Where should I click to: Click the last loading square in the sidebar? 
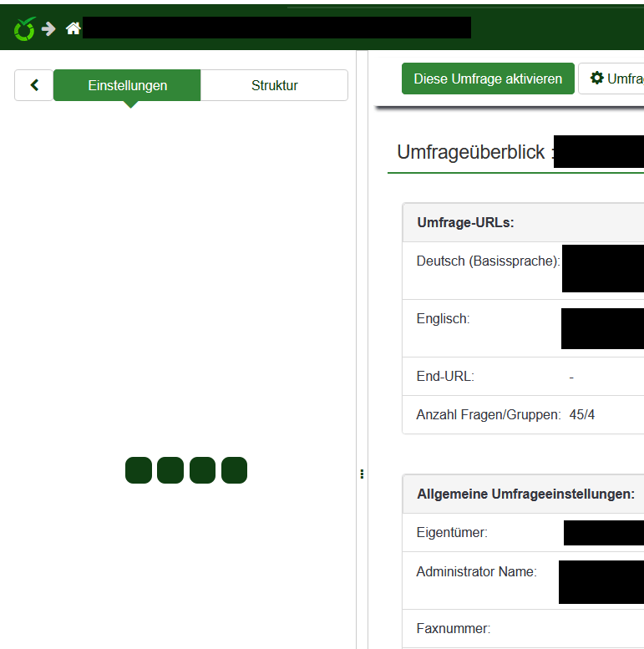click(x=234, y=470)
